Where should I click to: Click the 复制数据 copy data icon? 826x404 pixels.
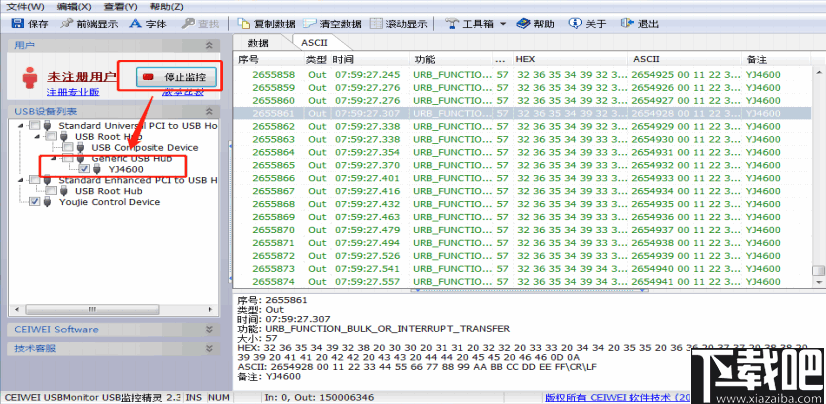243,24
